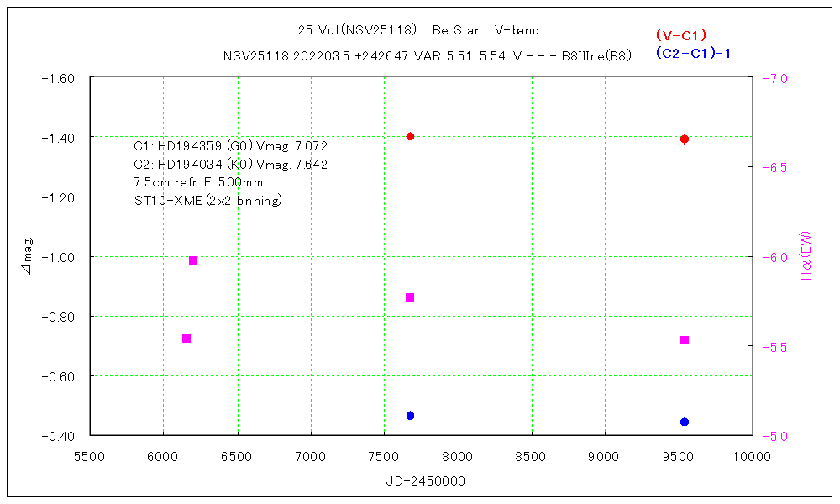
Task: Select the magenta Hα(EW) right axis title
Action: 806,256
